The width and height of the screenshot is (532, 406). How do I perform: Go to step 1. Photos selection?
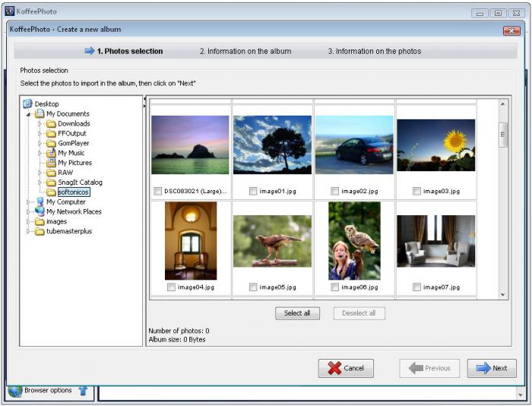click(130, 51)
